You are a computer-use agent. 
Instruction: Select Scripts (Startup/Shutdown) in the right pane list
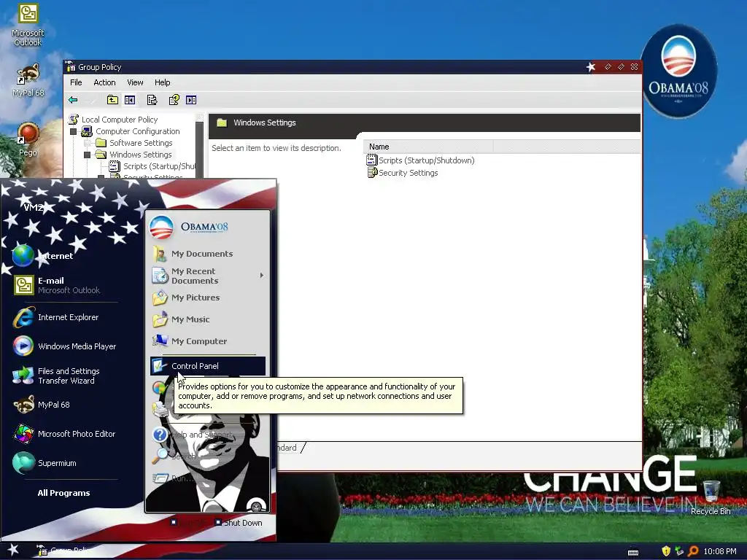click(426, 160)
